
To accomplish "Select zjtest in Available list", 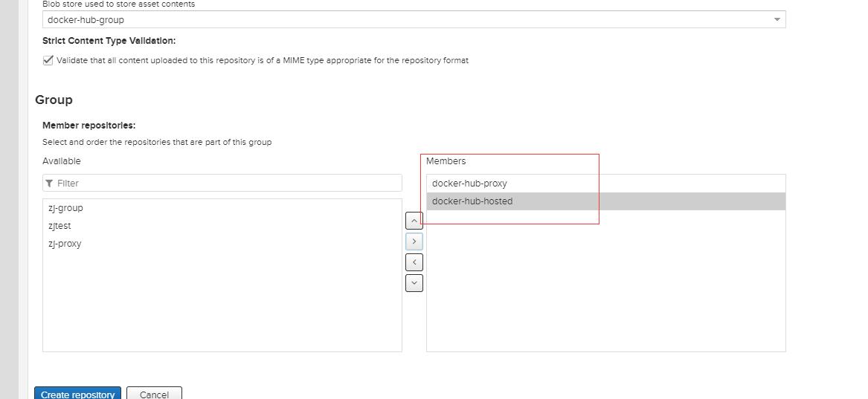I will (x=222, y=225).
